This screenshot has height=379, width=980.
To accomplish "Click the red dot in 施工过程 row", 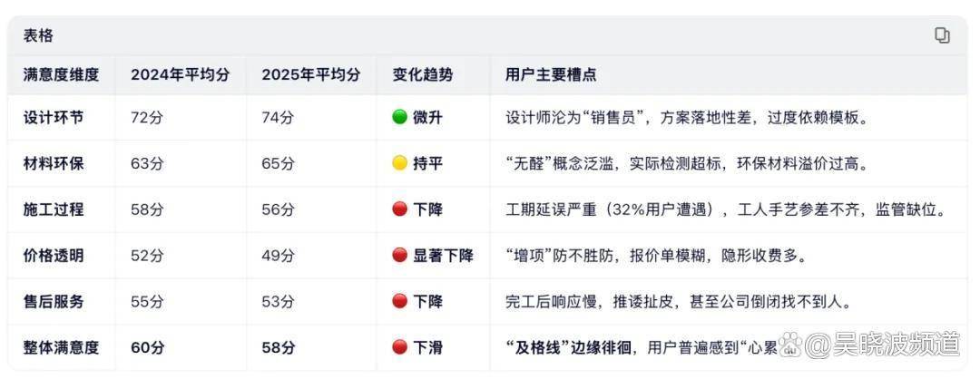I will point(399,209).
